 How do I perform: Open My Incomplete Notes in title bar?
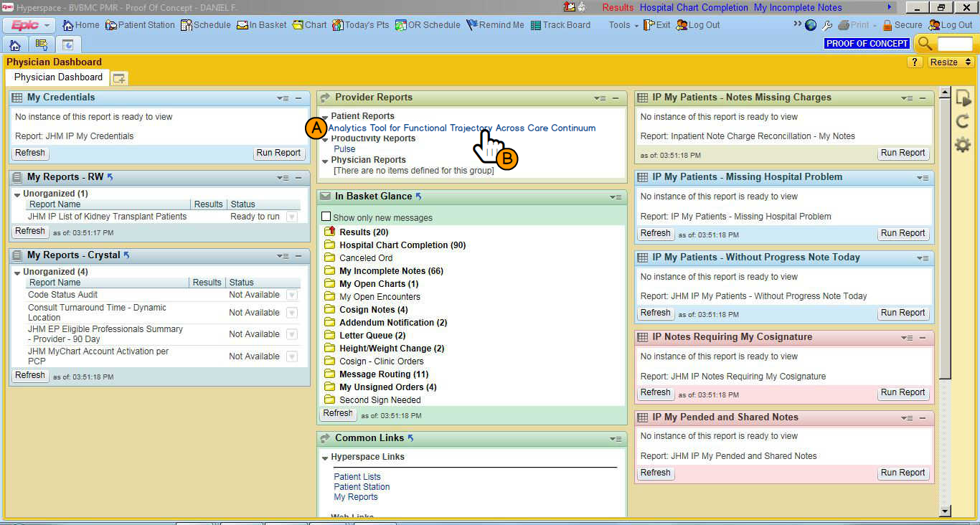click(x=798, y=7)
